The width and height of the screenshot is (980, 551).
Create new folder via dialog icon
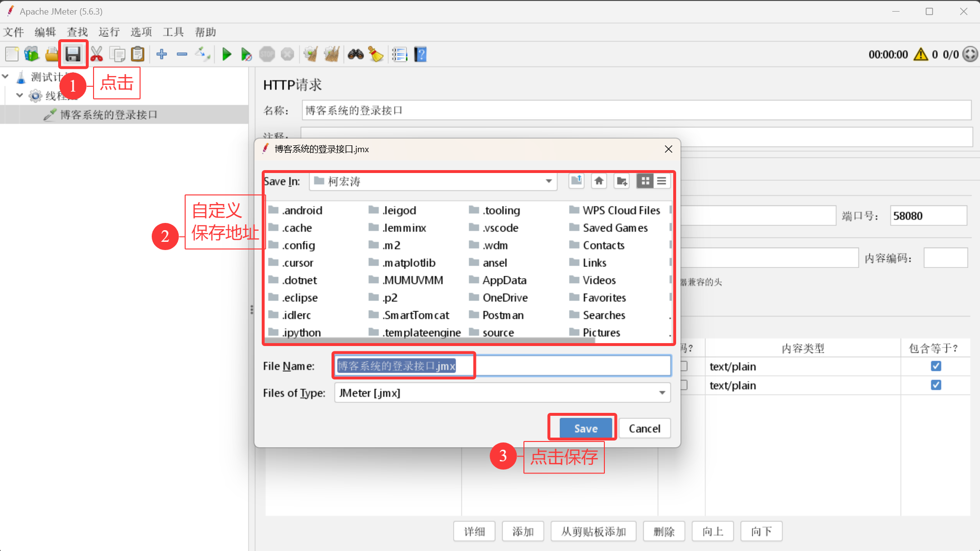621,181
